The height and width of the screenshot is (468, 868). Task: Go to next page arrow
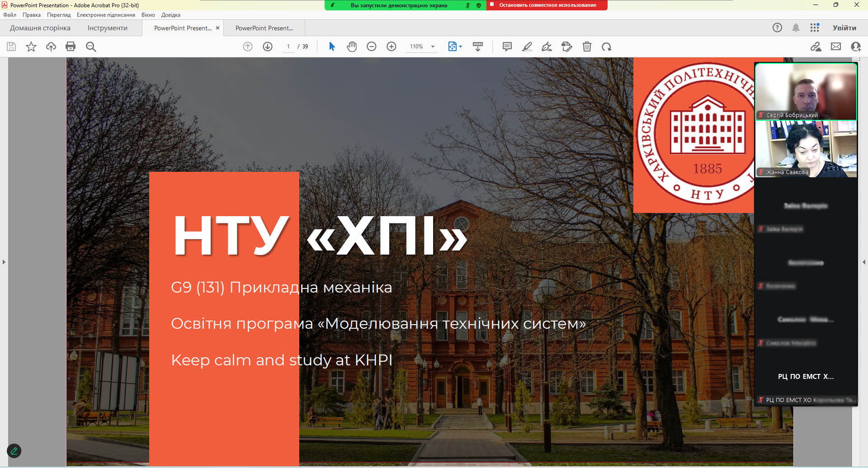tap(268, 47)
